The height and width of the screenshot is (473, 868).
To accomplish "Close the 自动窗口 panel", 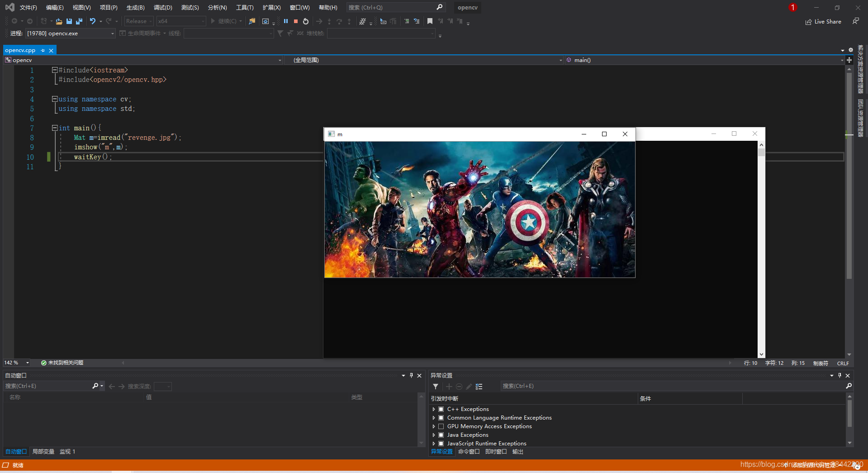I will click(x=419, y=375).
